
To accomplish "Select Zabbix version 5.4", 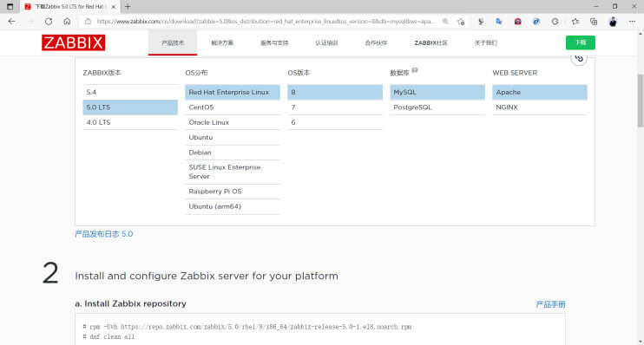I will coord(130,92).
